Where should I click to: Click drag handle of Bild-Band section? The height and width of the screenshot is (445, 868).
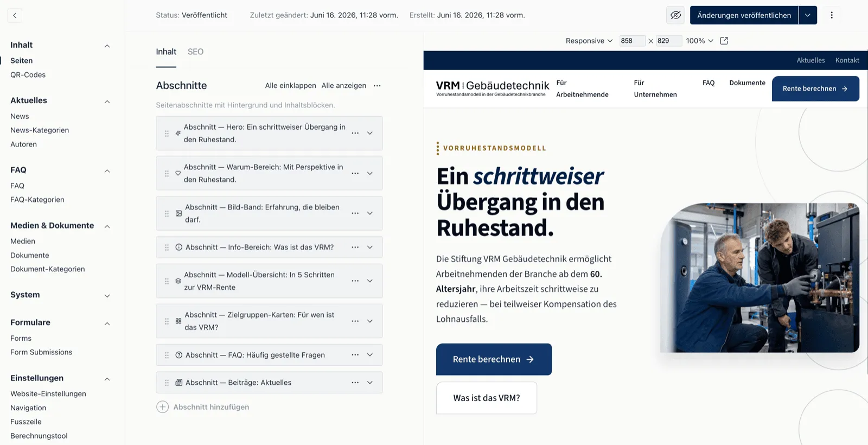coord(167,213)
